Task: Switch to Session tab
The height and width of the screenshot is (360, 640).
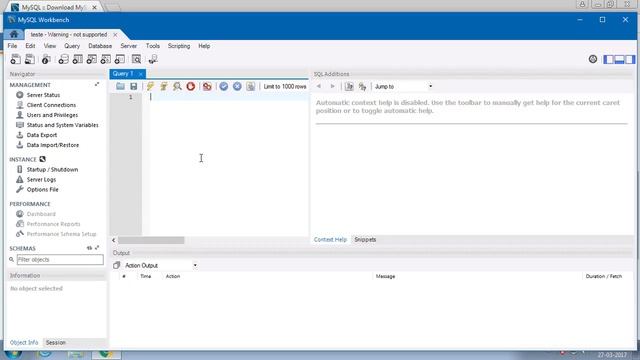Action: click(x=56, y=342)
